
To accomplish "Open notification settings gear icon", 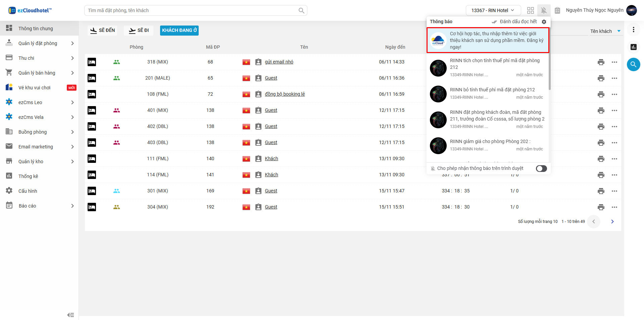I will (x=544, y=22).
